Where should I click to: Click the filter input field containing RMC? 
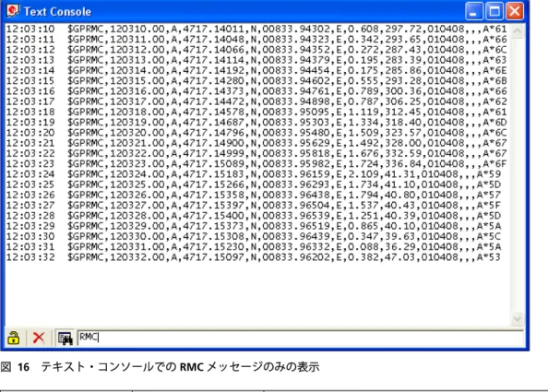point(300,338)
